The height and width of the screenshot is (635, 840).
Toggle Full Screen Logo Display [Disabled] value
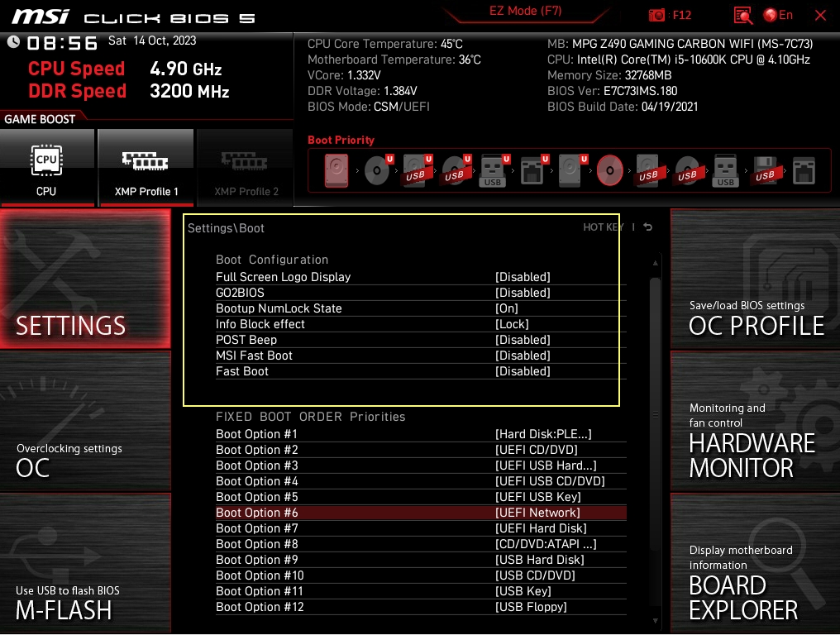pyautogui.click(x=523, y=277)
